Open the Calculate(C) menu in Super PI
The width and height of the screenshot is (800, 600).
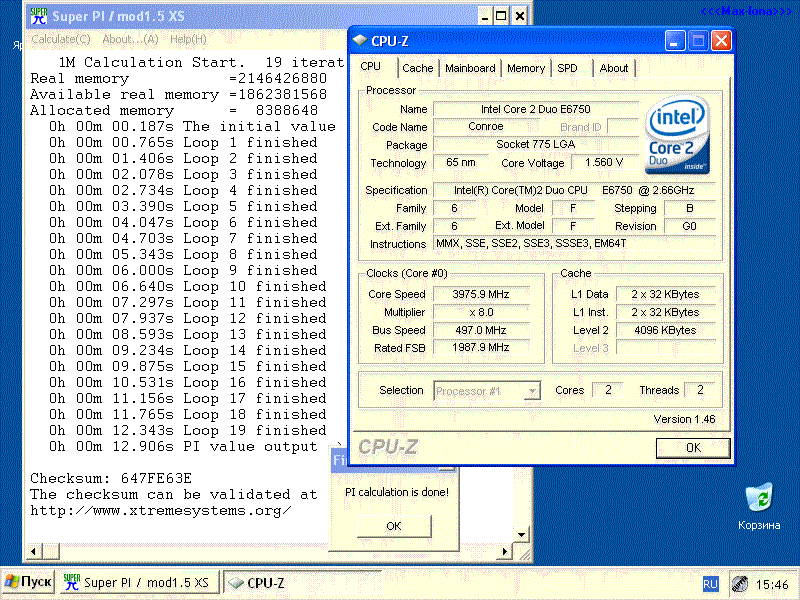[61, 39]
